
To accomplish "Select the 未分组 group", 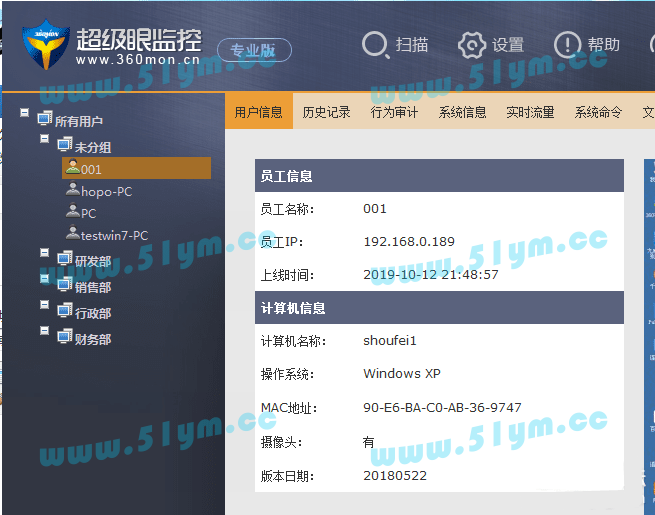I will click(93, 147).
